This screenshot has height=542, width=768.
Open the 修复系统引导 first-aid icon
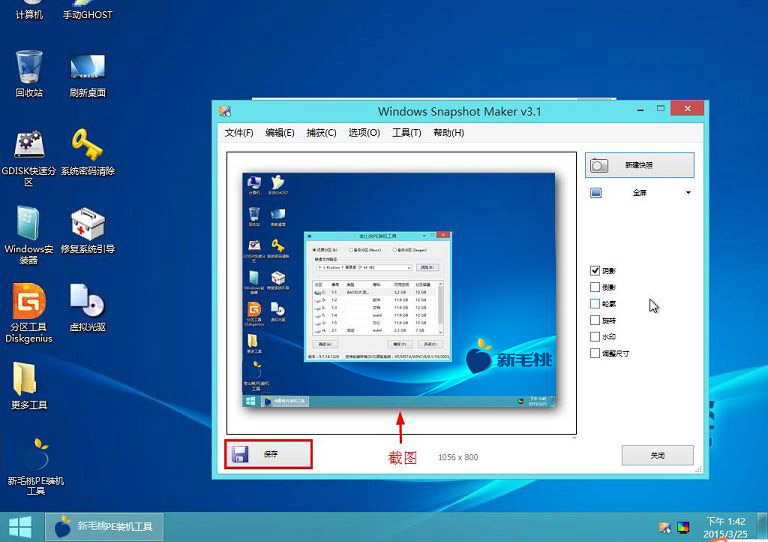(x=88, y=230)
